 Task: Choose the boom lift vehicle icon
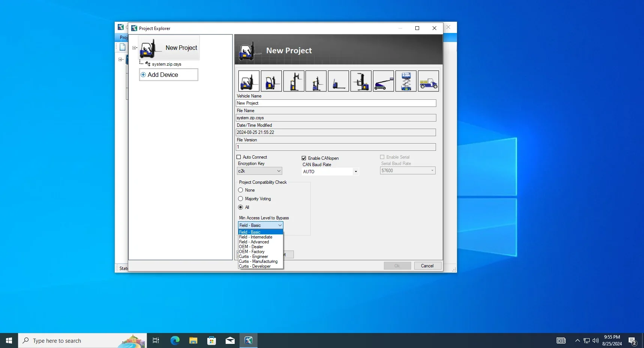click(x=383, y=81)
